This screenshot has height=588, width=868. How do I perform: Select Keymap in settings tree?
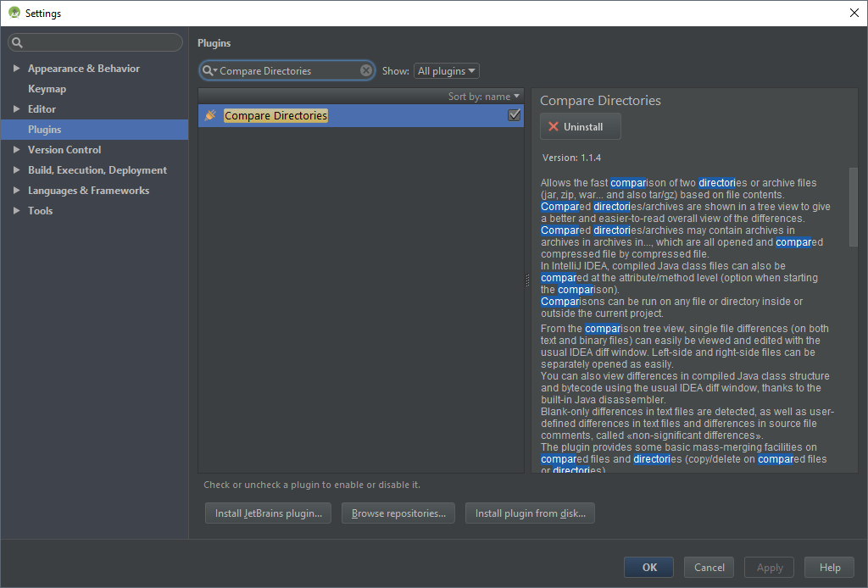tap(47, 88)
